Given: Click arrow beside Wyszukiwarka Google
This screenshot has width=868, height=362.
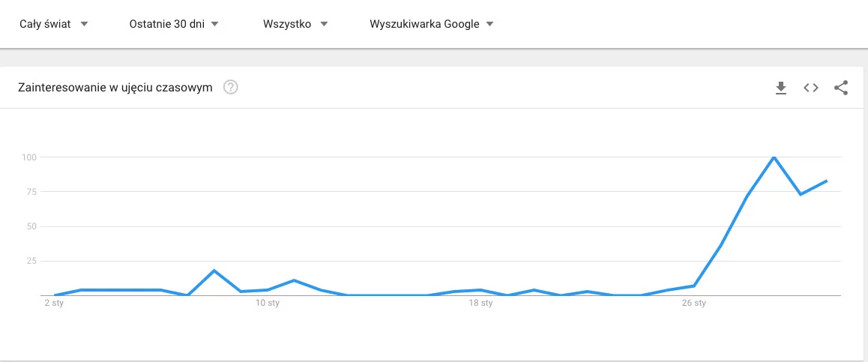Looking at the screenshot, I should [489, 24].
